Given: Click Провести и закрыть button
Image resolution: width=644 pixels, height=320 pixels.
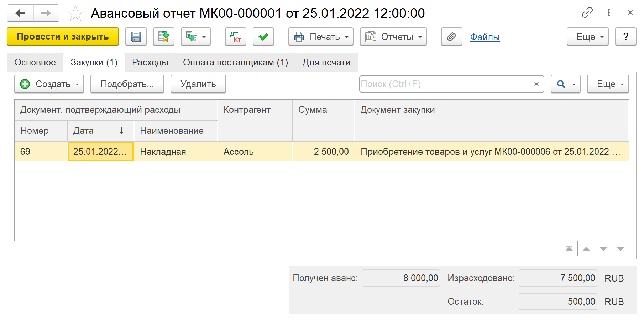Looking at the screenshot, I should 63,37.
